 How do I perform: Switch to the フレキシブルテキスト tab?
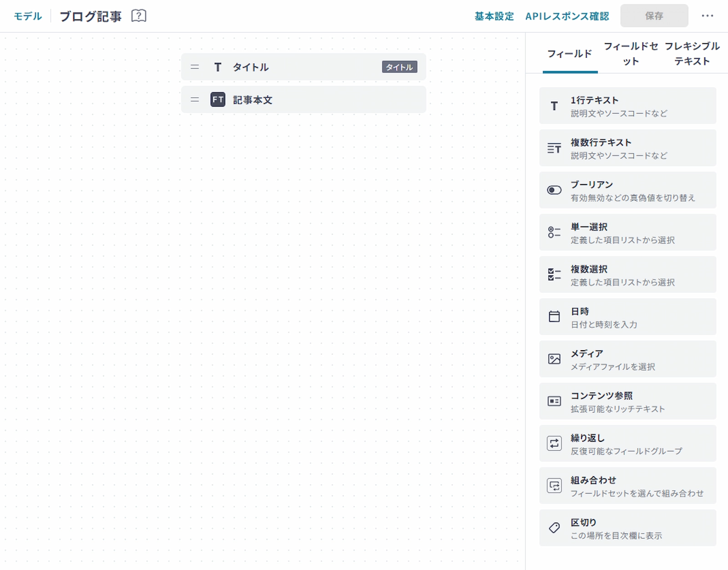692,54
